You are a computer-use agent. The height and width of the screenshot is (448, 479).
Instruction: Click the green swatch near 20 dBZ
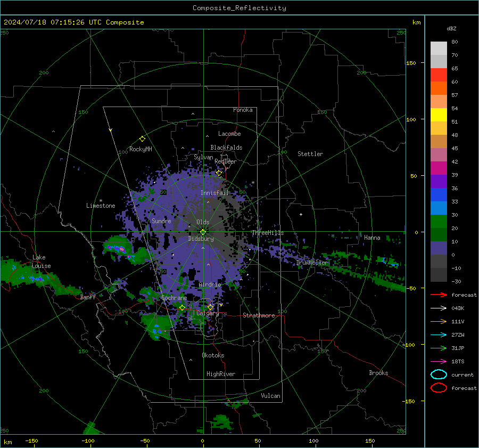tap(439, 222)
